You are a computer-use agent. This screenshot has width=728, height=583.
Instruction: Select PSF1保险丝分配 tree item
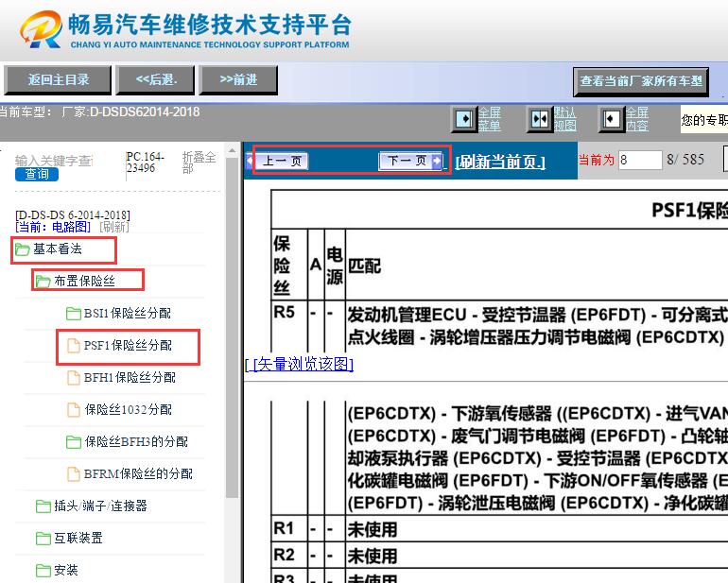tap(128, 345)
